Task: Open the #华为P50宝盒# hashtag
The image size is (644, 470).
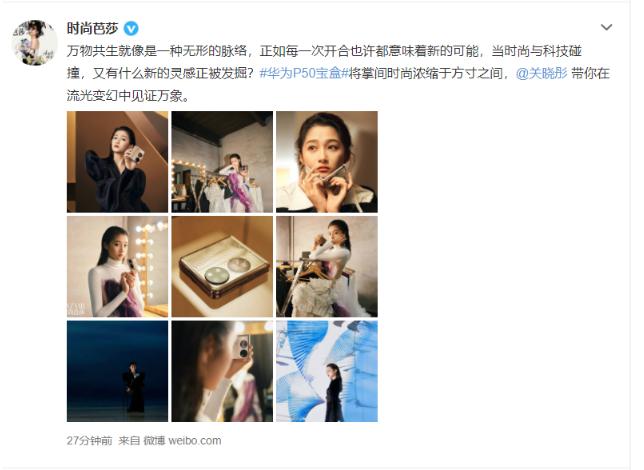Action: click(x=304, y=74)
